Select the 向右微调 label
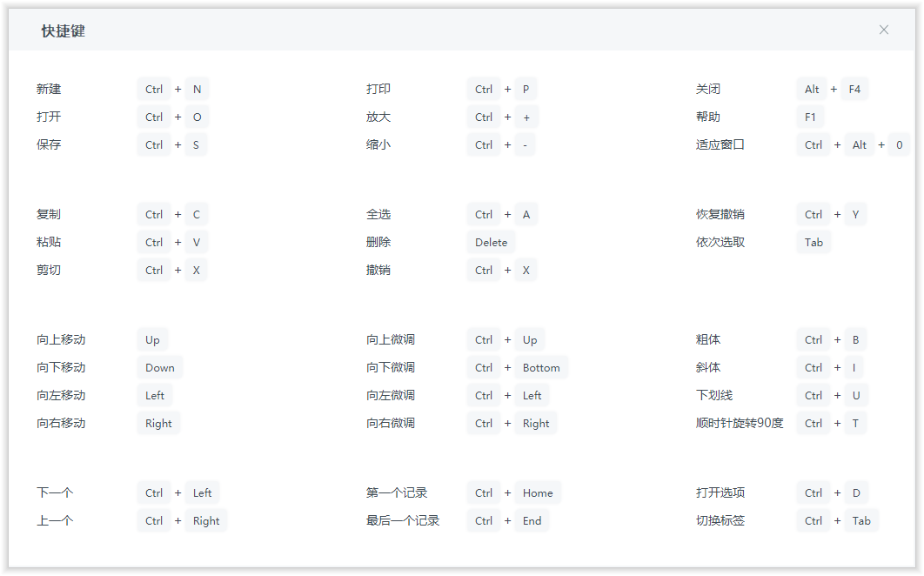 pos(391,423)
